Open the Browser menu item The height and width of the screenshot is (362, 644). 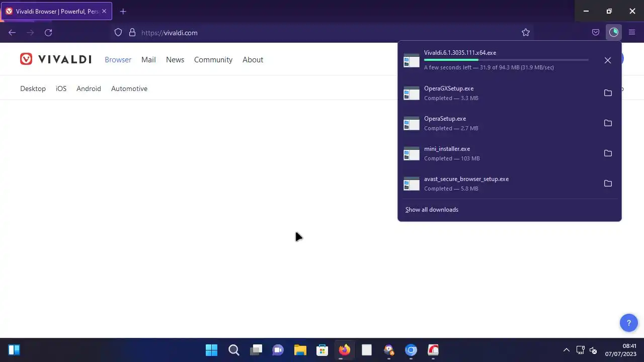click(118, 60)
